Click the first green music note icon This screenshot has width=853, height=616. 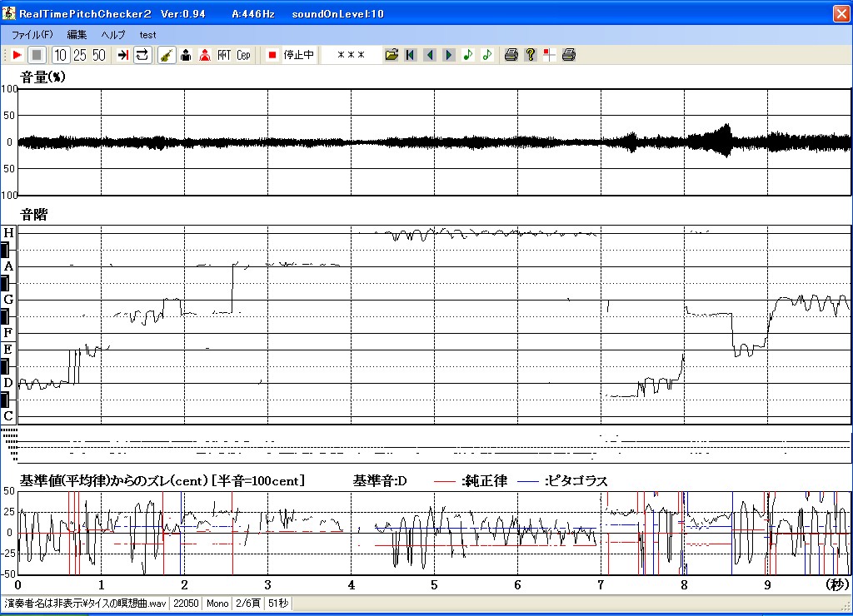coord(468,55)
